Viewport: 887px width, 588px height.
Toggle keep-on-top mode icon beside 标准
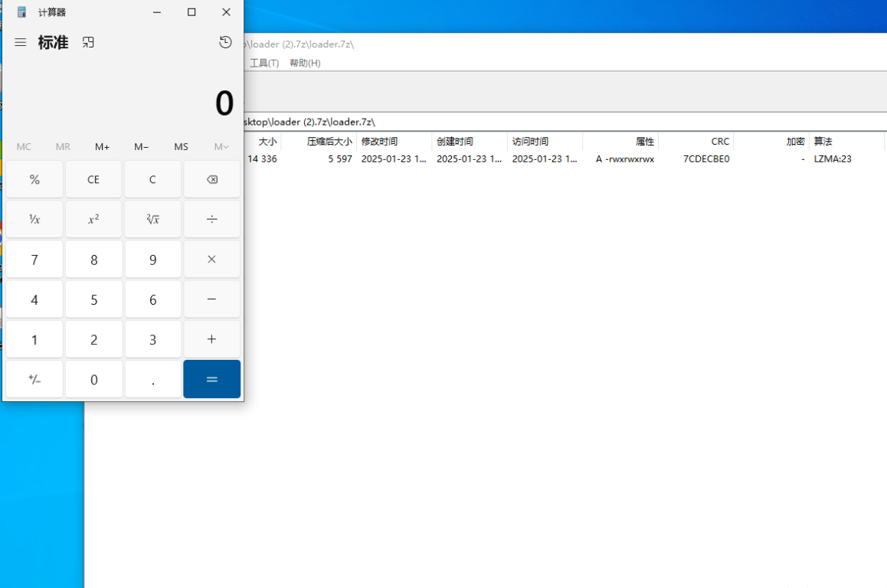click(88, 42)
